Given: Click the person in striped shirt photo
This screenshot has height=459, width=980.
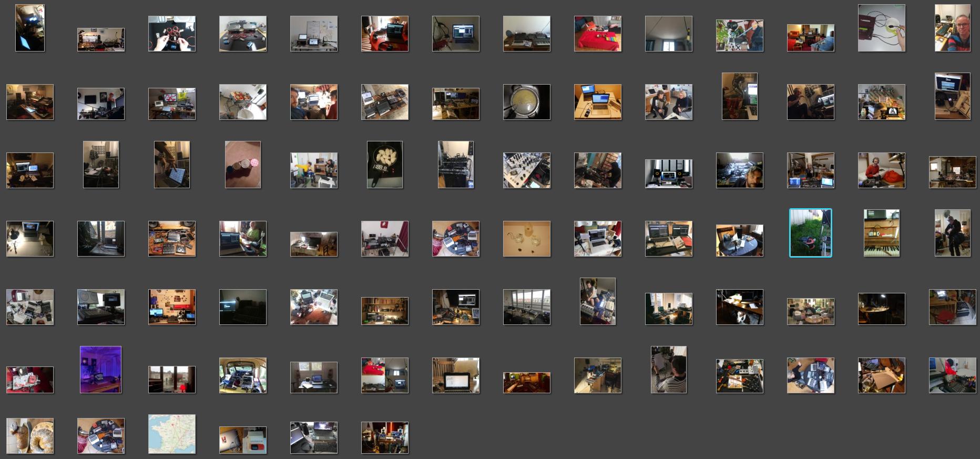Looking at the screenshot, I should coord(668,370).
